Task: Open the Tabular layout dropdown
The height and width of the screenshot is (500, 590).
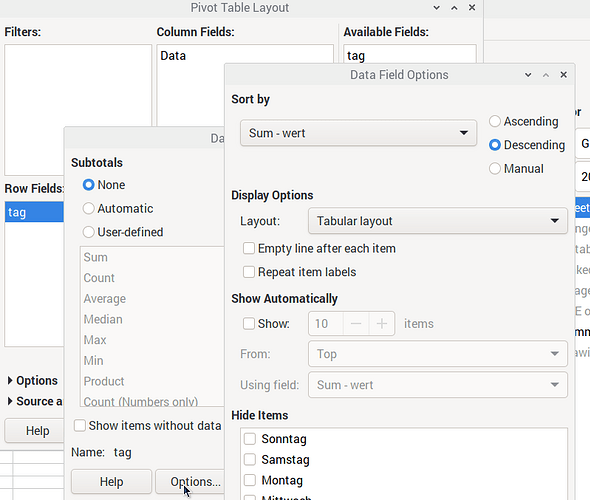Action: (x=438, y=221)
